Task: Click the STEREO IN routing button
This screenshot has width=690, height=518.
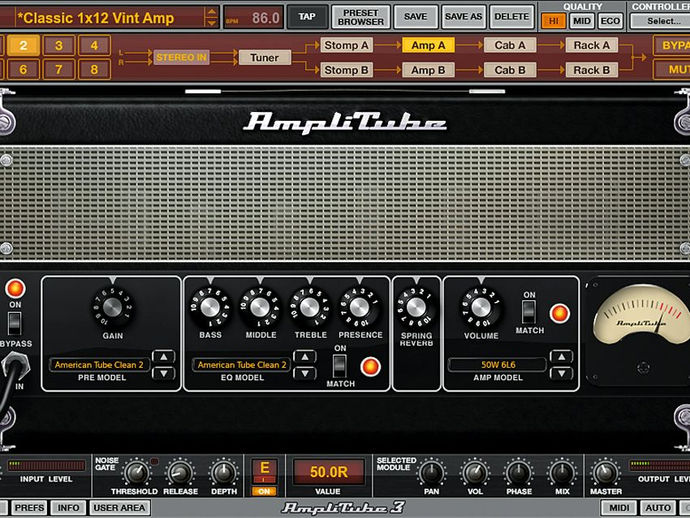Action: [x=181, y=57]
